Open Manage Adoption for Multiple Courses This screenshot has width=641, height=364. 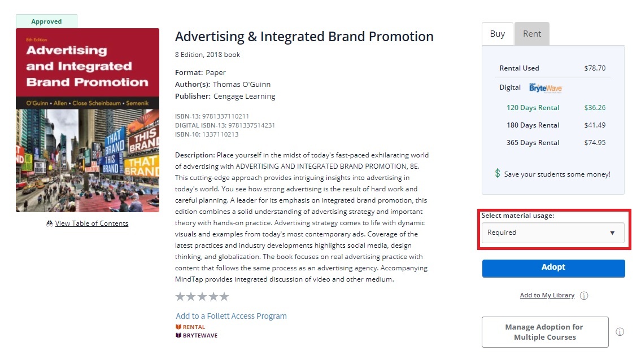click(x=545, y=332)
